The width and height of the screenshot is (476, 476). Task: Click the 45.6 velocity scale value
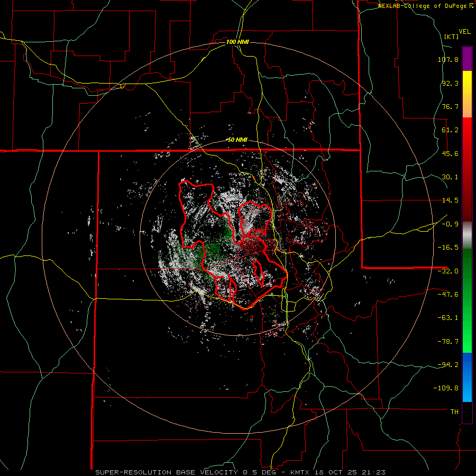point(450,153)
